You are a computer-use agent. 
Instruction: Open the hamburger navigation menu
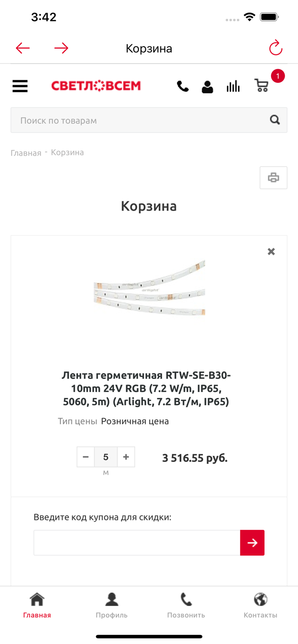pos(20,86)
